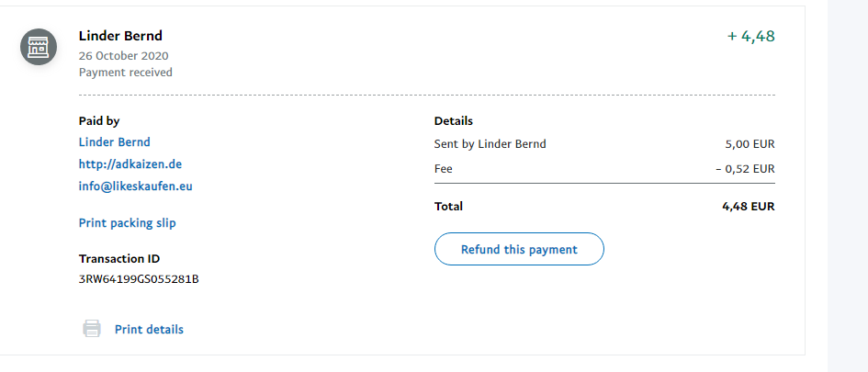Screen dimensions: 868x372
Task: Click the 4,48 EUR total amount
Action: pyautogui.click(x=749, y=207)
